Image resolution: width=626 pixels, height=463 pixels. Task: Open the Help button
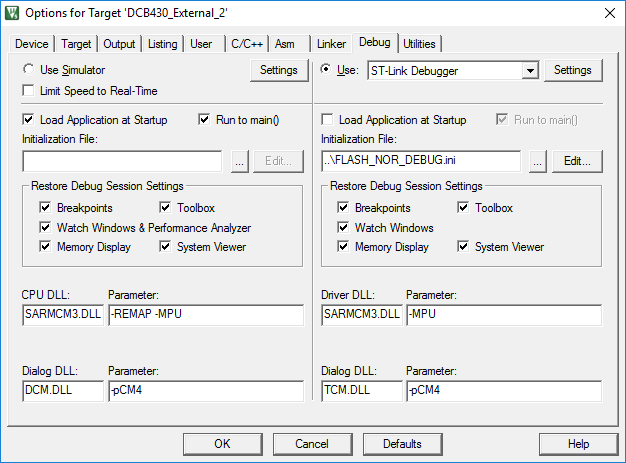(x=578, y=444)
